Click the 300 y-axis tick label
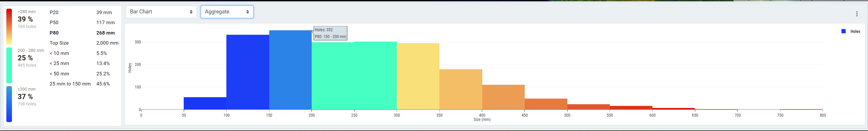 (138, 42)
